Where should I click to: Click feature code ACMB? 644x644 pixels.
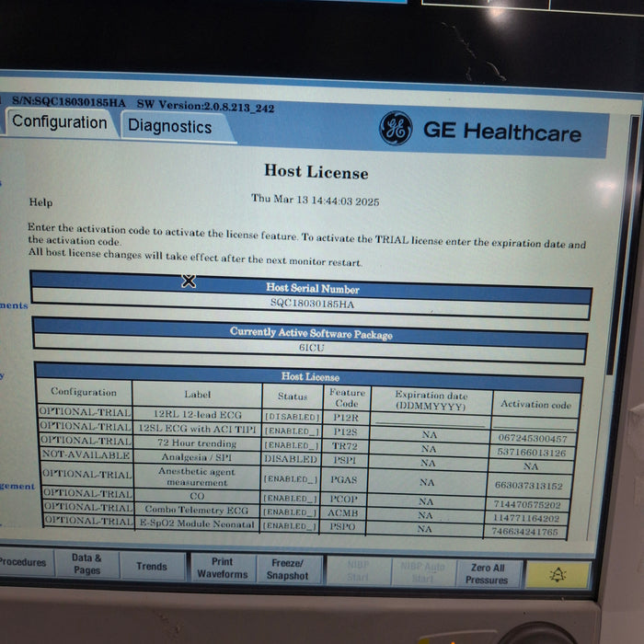point(343,512)
